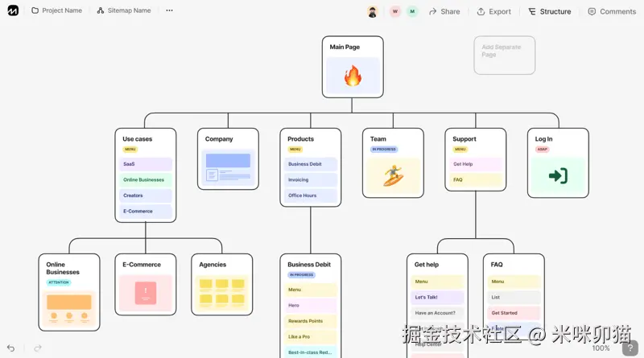Switch to Structure view
Image resolution: width=644 pixels, height=358 pixels.
tap(550, 11)
